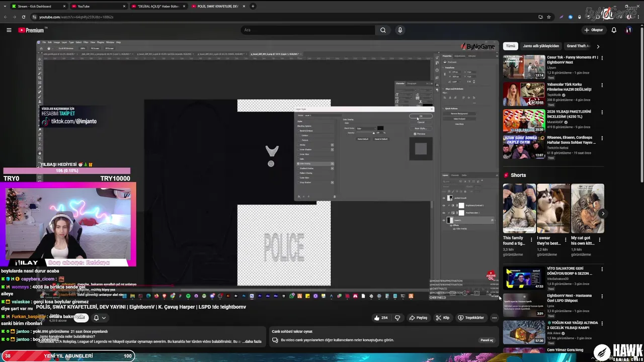Hide the Brightness/Contrast 1 layer
Image resolution: width=644 pixels, height=362 pixels.
tap(444, 206)
